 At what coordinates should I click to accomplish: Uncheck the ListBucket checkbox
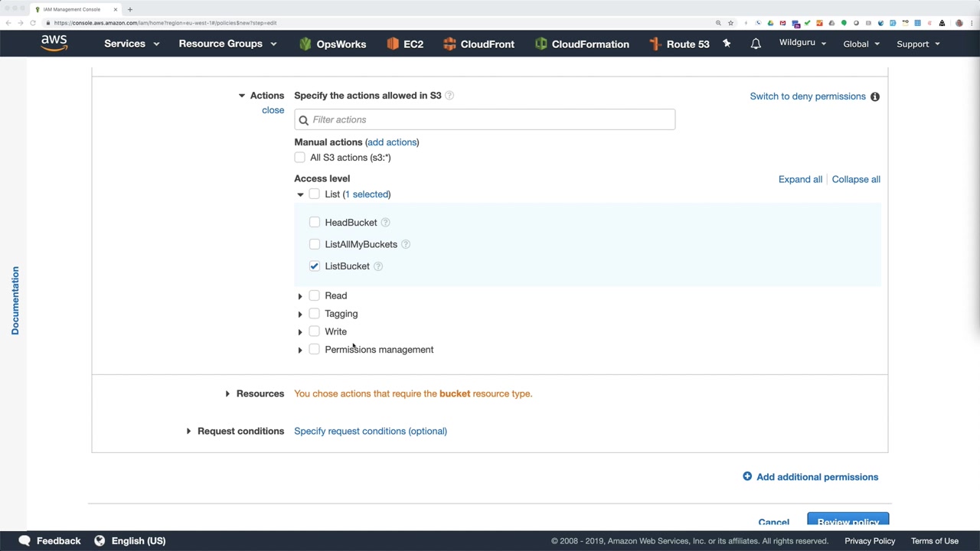click(315, 266)
